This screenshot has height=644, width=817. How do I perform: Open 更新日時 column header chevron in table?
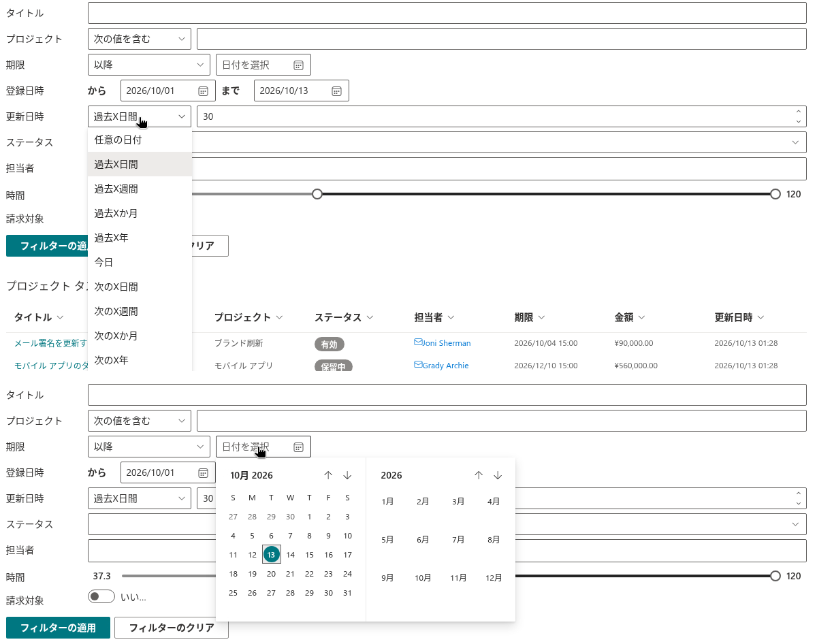(x=760, y=317)
